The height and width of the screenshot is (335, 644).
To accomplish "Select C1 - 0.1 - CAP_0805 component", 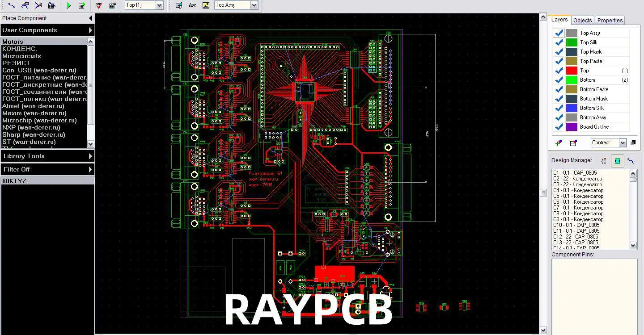I will [575, 173].
